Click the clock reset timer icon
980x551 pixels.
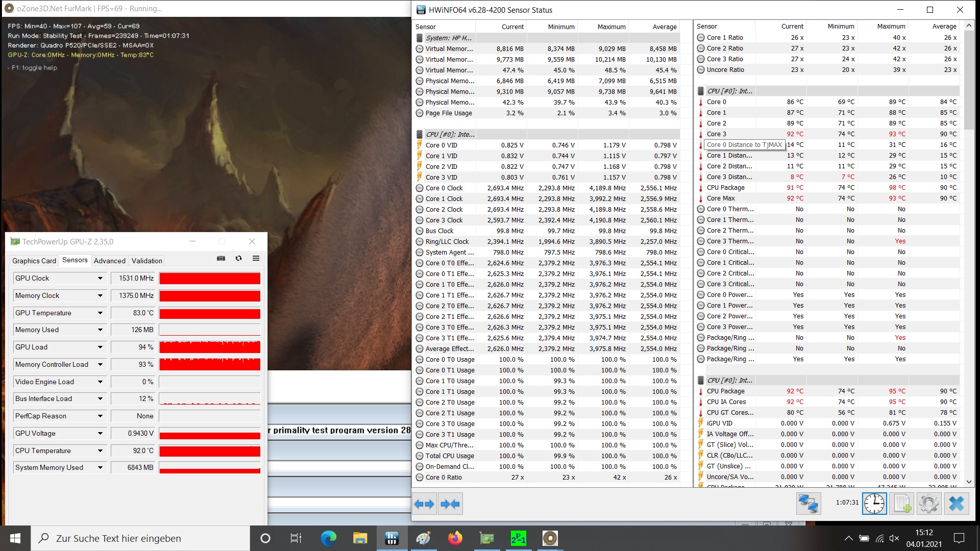pyautogui.click(x=874, y=504)
